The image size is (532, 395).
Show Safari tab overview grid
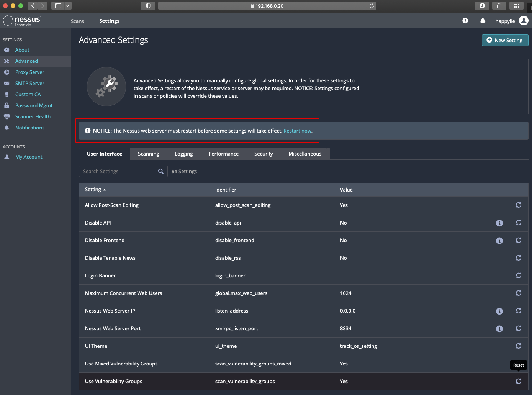(x=516, y=6)
